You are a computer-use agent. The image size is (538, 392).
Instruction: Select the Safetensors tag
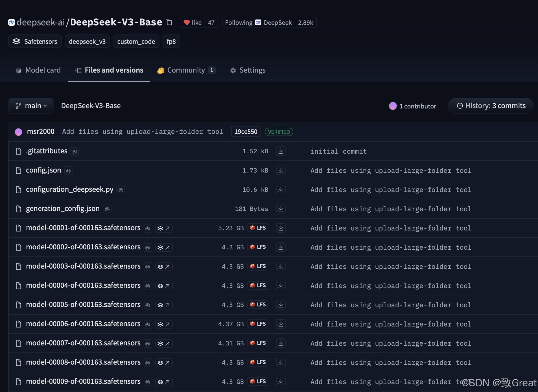[35, 42]
